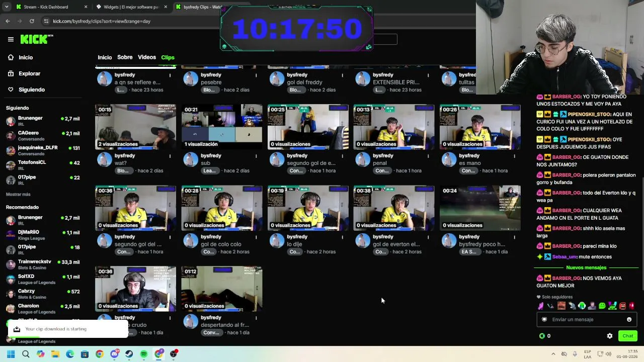Play the 'penal' clip thumbnail
The width and height of the screenshot is (644, 362).
[394, 127]
